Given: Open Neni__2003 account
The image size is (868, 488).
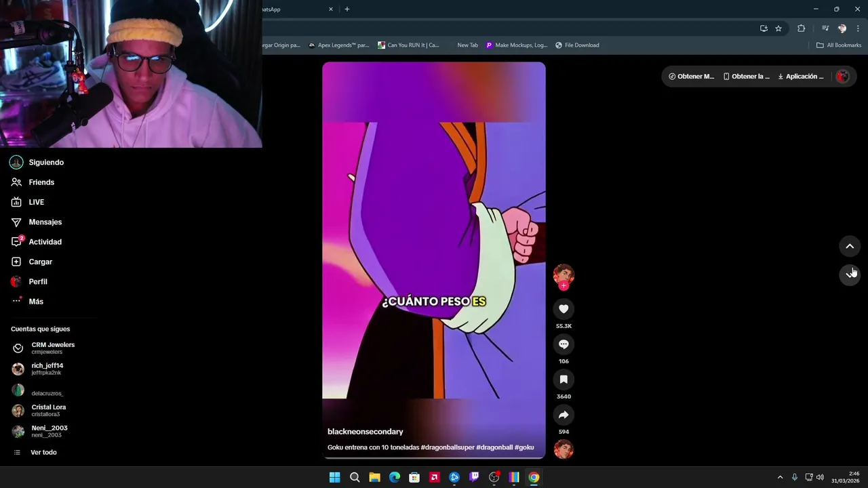Looking at the screenshot, I should click(40, 431).
